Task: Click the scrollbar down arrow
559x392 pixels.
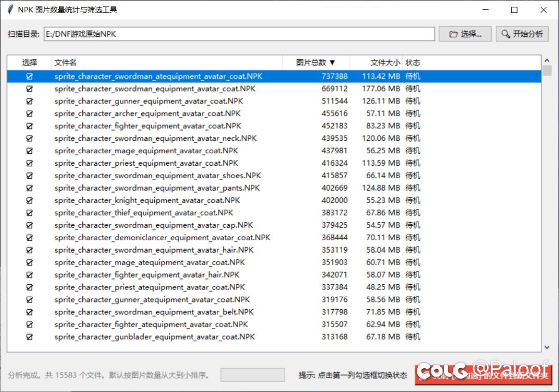Action: pos(547,347)
